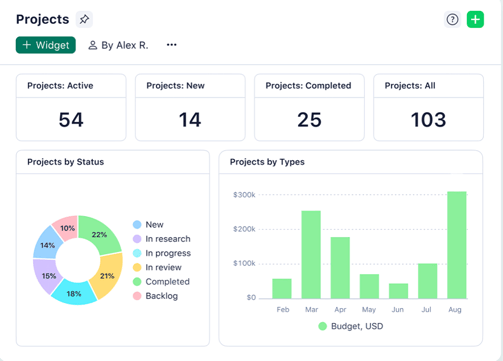This screenshot has width=503, height=361.
Task: Open the By Alex R. owner filter
Action: pos(118,45)
